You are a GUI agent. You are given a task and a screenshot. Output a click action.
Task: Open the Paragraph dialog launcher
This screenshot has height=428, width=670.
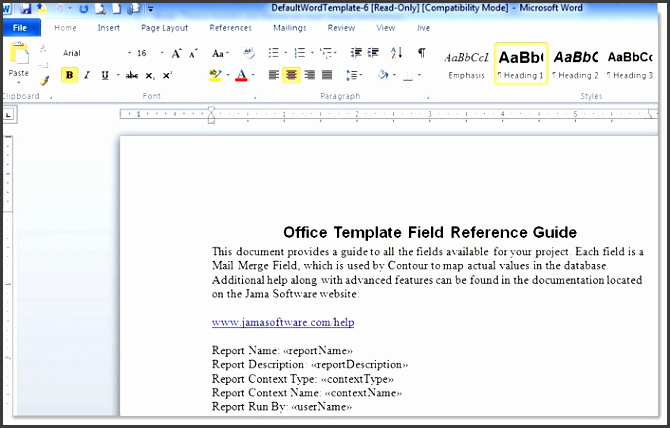tap(427, 97)
